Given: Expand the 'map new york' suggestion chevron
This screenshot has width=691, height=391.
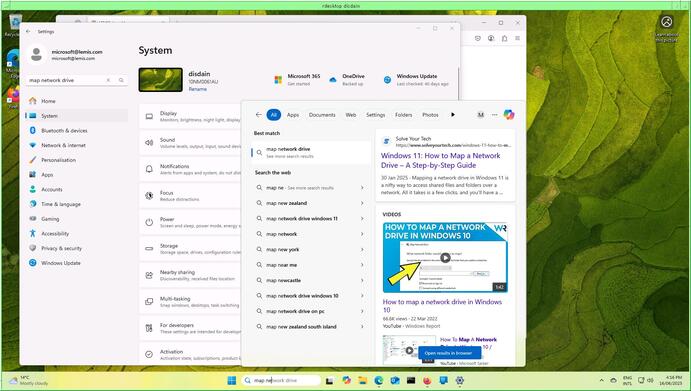Looking at the screenshot, I should pos(362,249).
